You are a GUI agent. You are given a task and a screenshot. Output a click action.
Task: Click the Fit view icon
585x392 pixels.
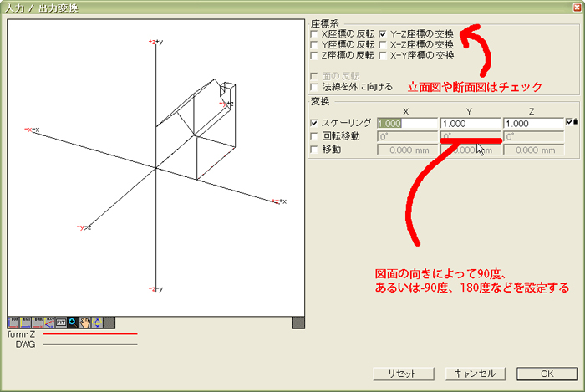tap(61, 323)
